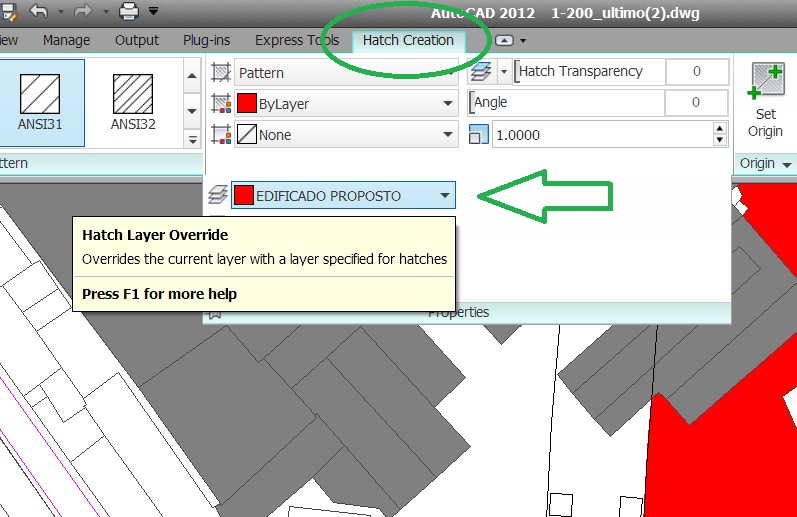Increase hatch scale with up stepper
The height and width of the screenshot is (517, 797).
tap(719, 129)
